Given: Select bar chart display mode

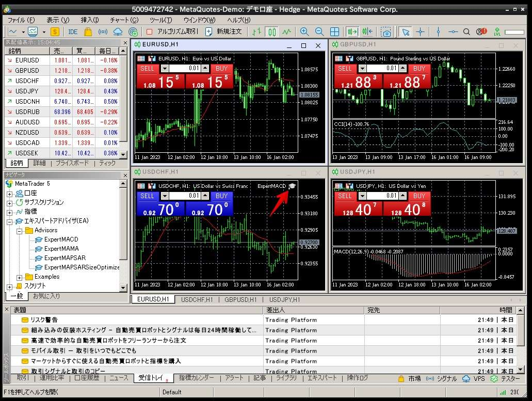Looking at the screenshot, I should point(257,32).
